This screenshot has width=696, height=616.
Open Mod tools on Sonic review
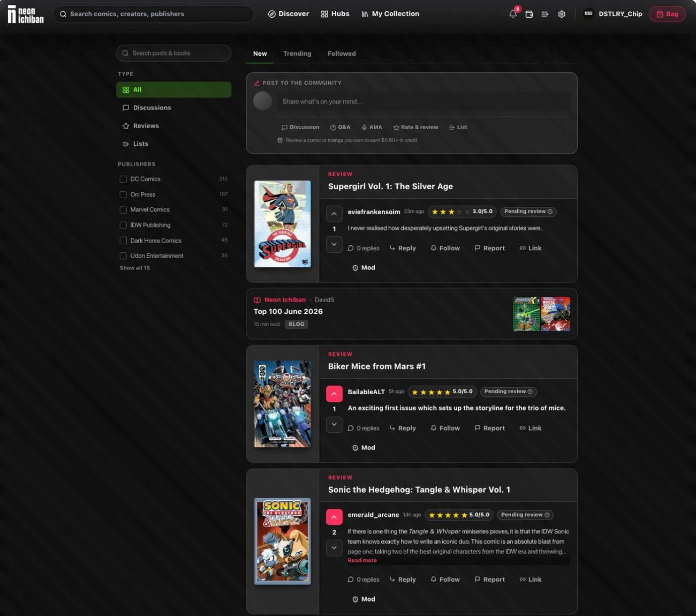point(364,599)
